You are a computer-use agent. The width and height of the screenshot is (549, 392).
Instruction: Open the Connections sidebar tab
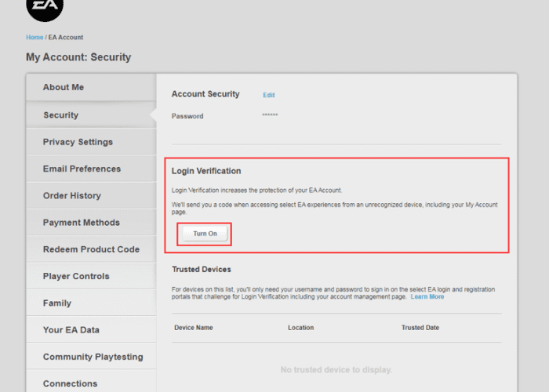(x=71, y=383)
